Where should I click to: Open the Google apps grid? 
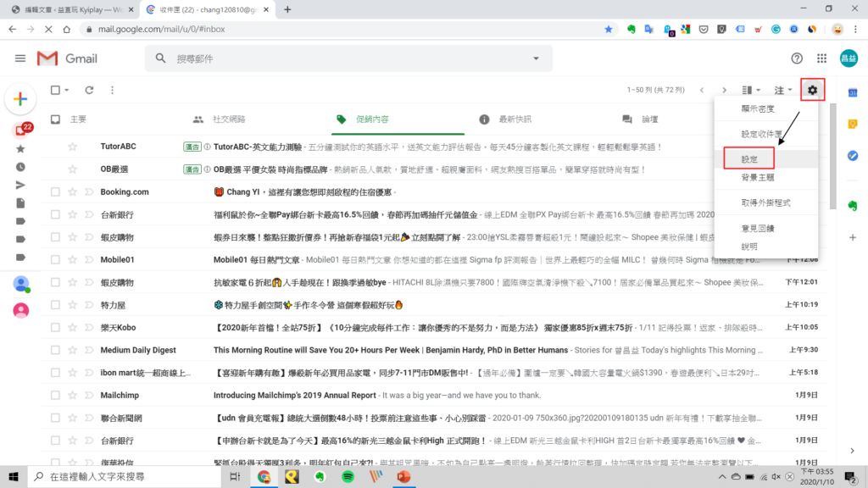(x=821, y=58)
